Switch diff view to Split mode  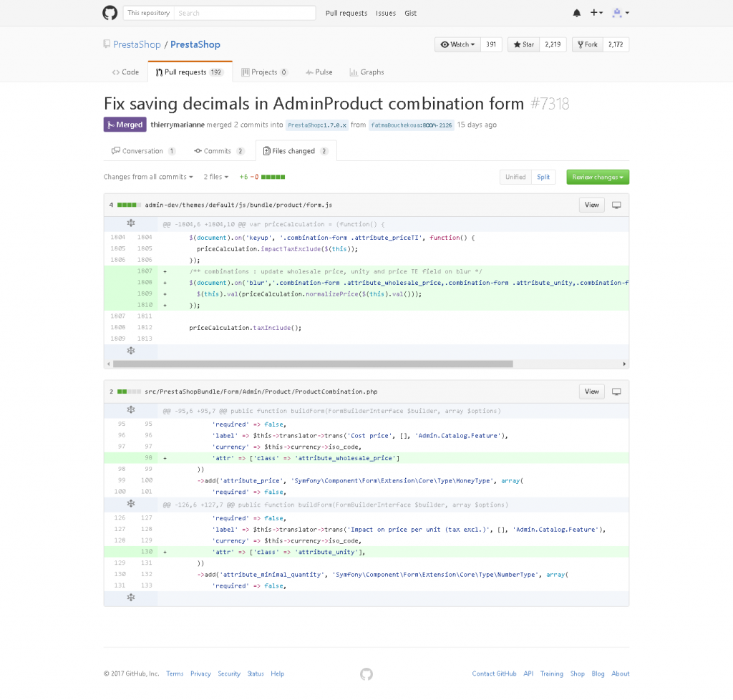tap(543, 176)
